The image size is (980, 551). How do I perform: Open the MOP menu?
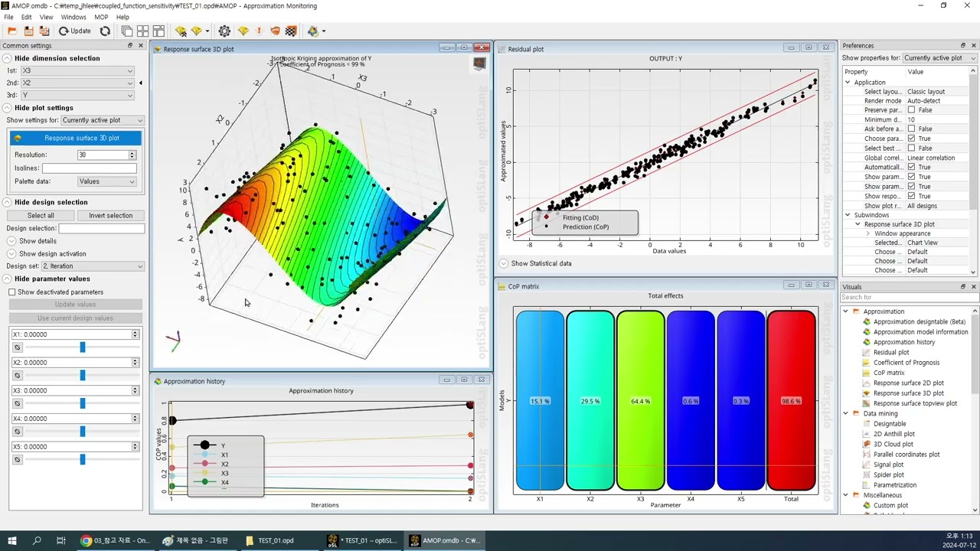[101, 17]
